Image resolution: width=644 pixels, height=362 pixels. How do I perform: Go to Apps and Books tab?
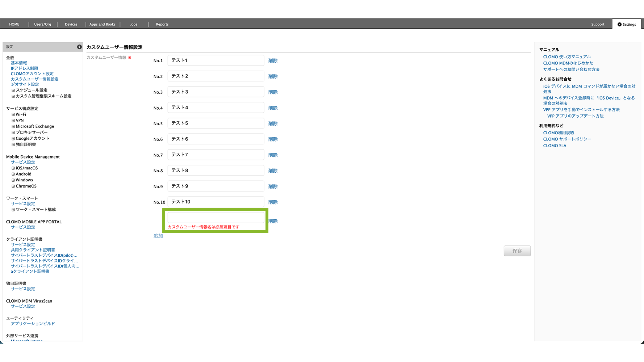(103, 24)
